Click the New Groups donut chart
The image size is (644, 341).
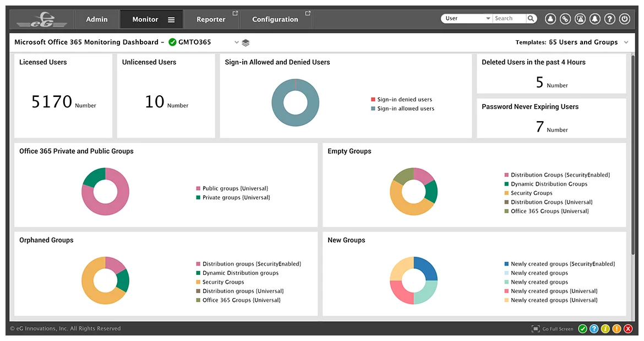point(413,280)
